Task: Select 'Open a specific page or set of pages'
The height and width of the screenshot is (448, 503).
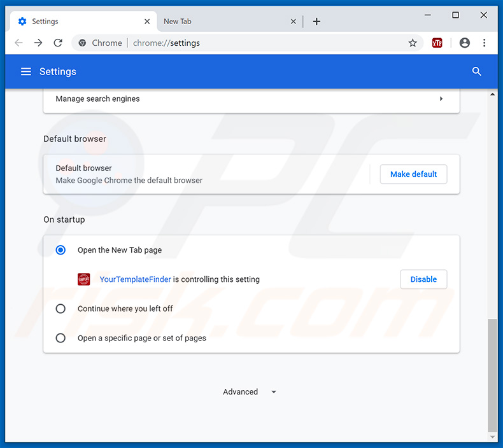Action: tap(60, 338)
